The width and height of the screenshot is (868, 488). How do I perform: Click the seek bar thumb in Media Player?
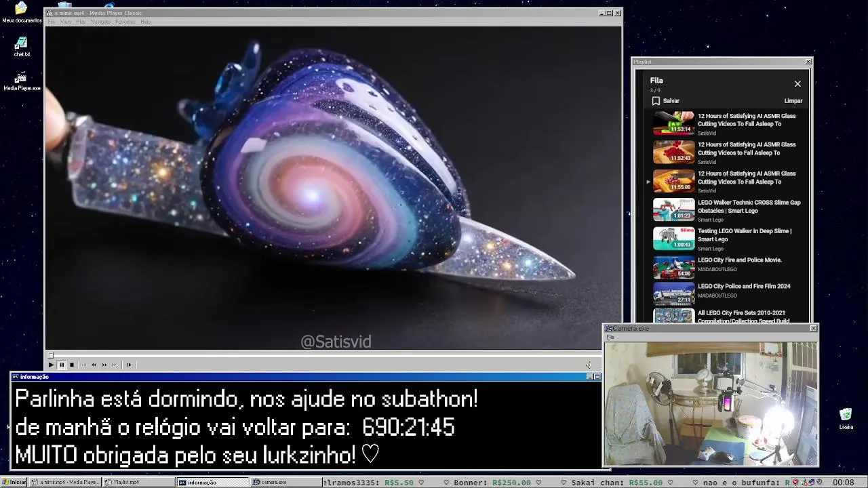pos(50,355)
